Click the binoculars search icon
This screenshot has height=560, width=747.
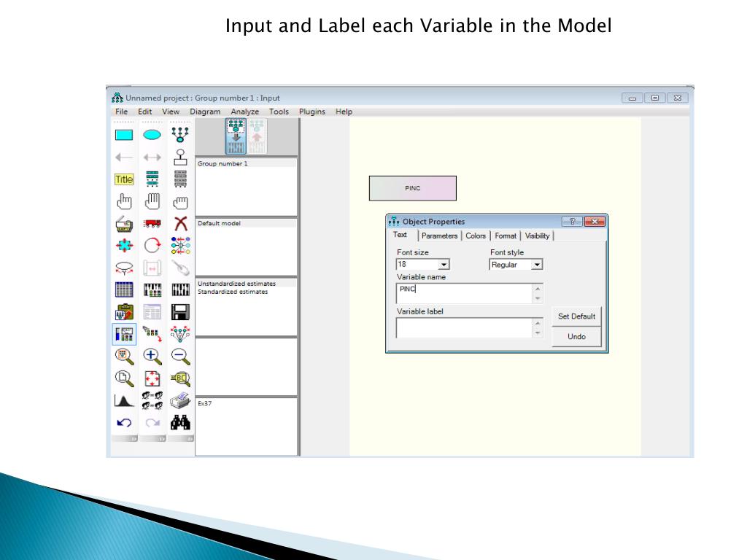point(181,422)
